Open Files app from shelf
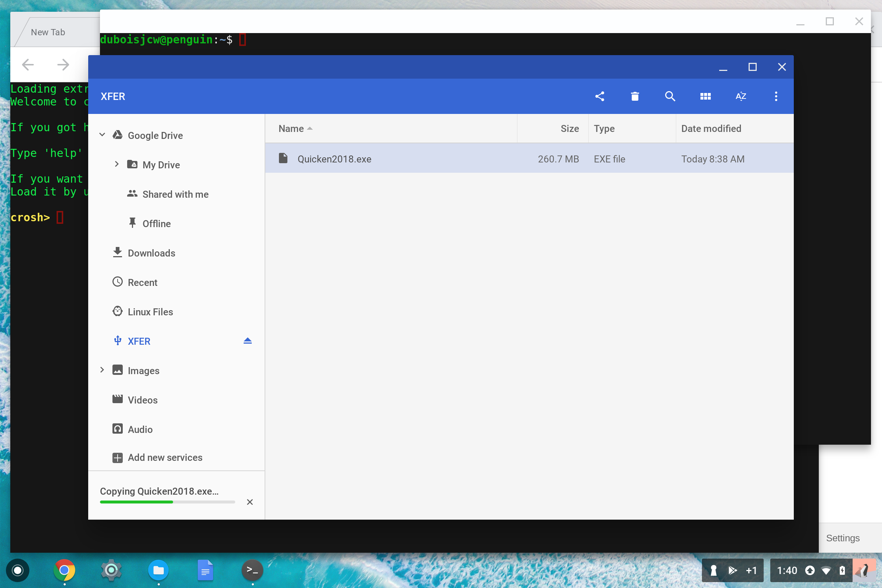Viewport: 882px width, 588px height. pos(158,570)
